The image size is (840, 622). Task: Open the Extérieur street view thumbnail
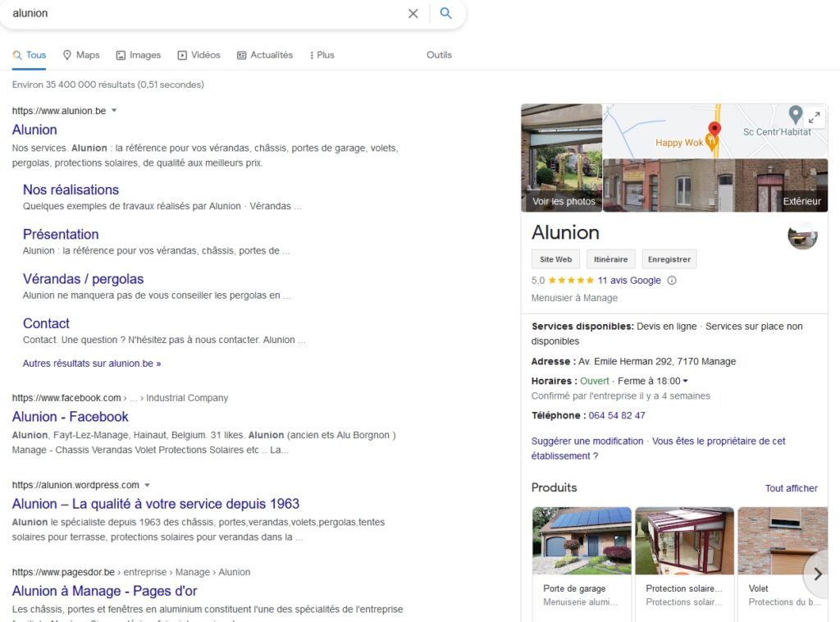pyautogui.click(x=715, y=185)
